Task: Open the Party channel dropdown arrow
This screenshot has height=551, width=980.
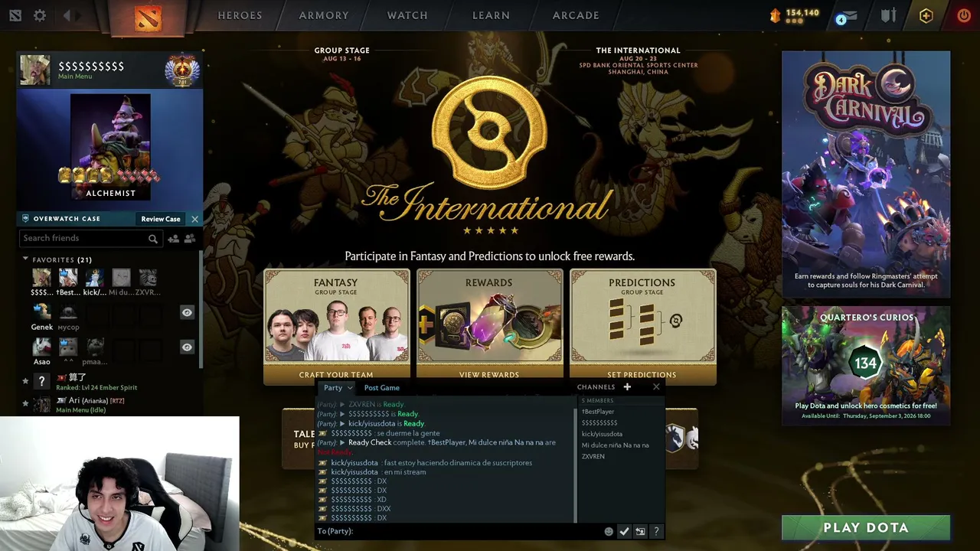Action: tap(350, 388)
